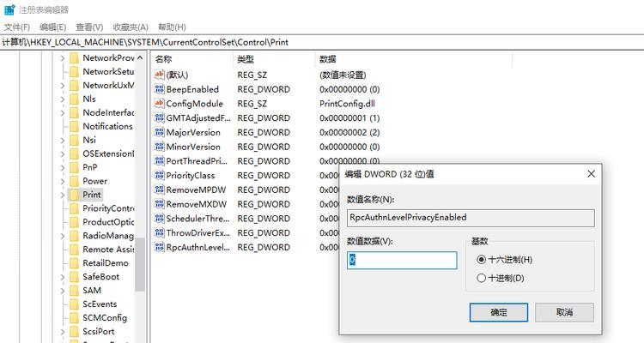The height and width of the screenshot is (343, 644).
Task: Expand the NetworkProv tree node
Action: point(63,58)
